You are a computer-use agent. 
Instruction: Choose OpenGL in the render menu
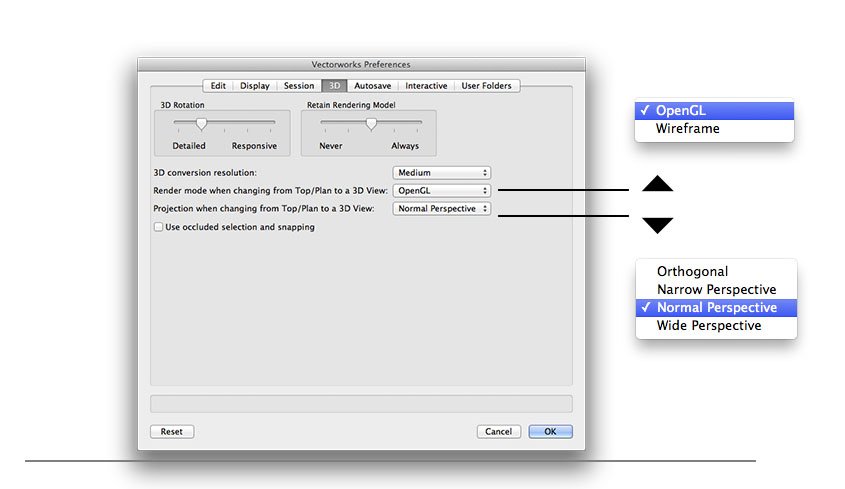tap(714, 111)
